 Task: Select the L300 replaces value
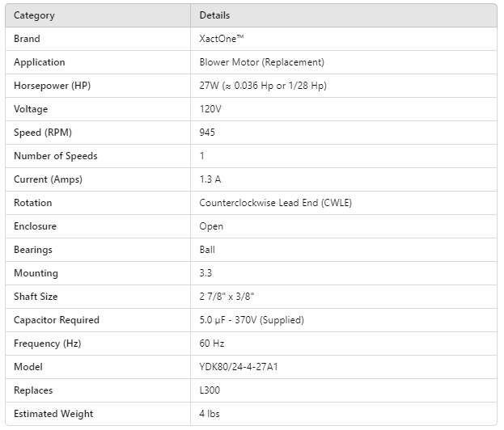210,390
